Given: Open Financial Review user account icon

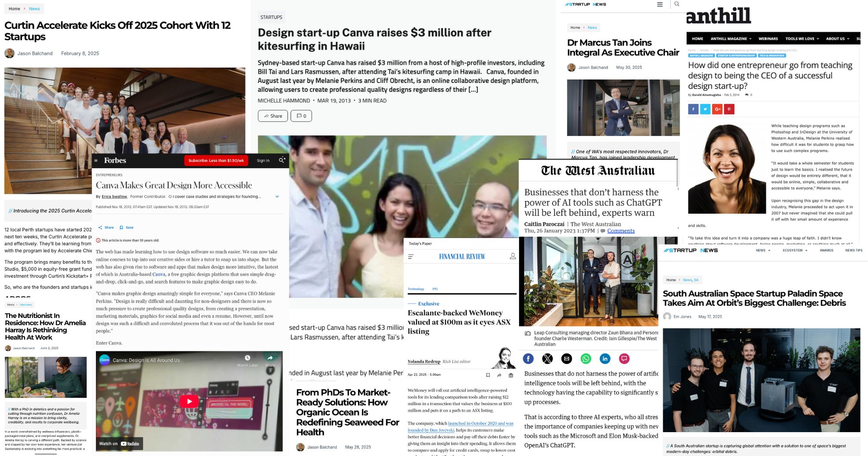Looking at the screenshot, I should click(x=513, y=256).
